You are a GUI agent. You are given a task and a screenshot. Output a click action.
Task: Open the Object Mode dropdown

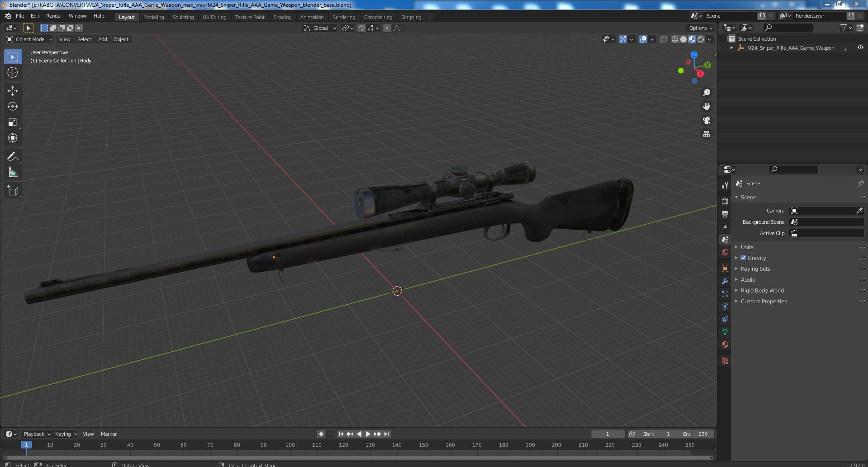point(29,39)
